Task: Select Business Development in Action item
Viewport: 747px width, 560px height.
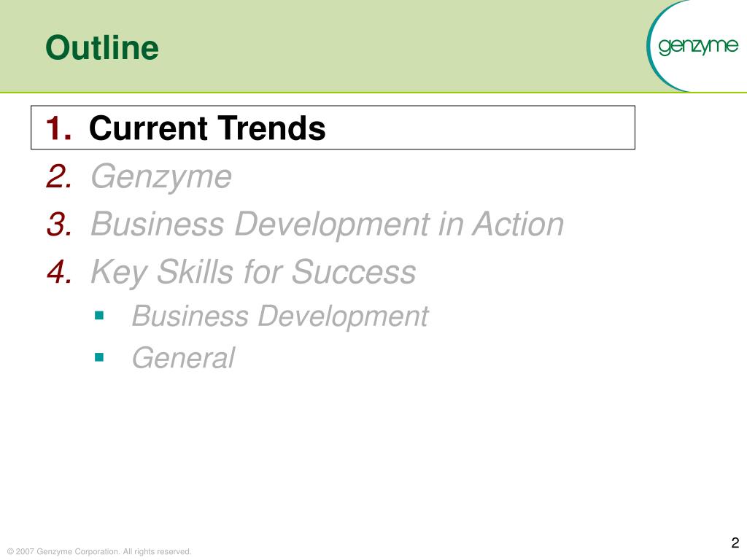Action: click(x=328, y=225)
